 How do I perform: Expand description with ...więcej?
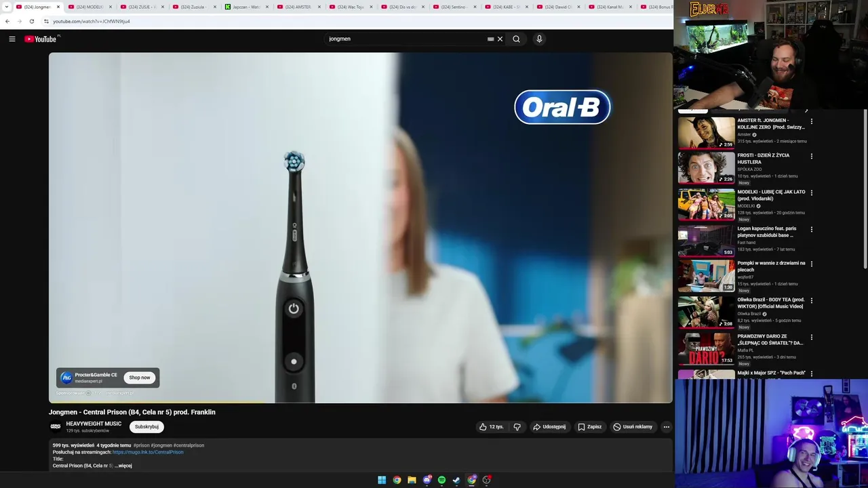pos(123,466)
